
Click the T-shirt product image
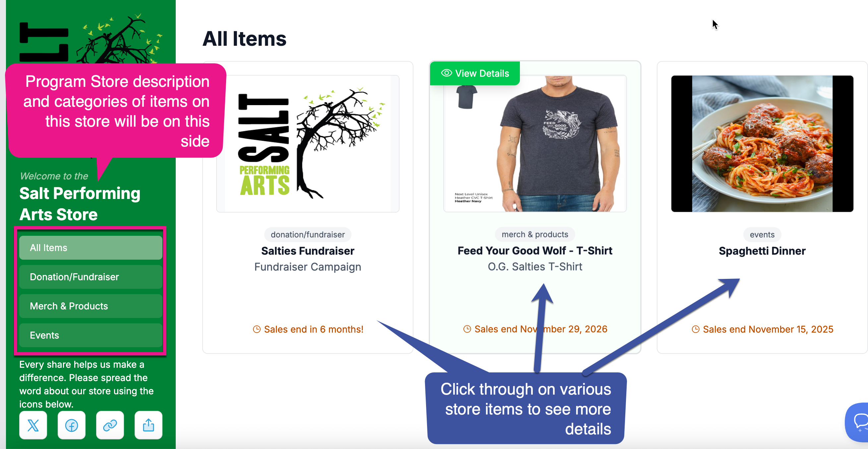[535, 144]
